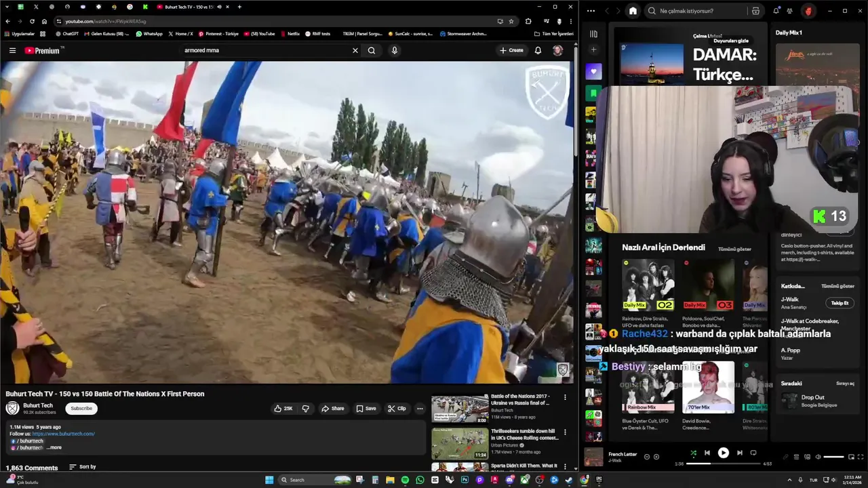
Task: Play the track in Spotify
Action: coord(724,453)
